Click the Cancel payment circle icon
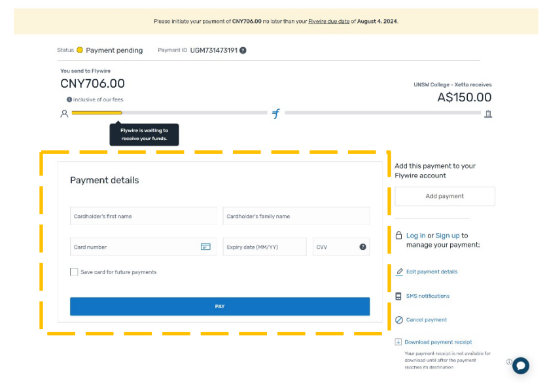 pyautogui.click(x=399, y=320)
